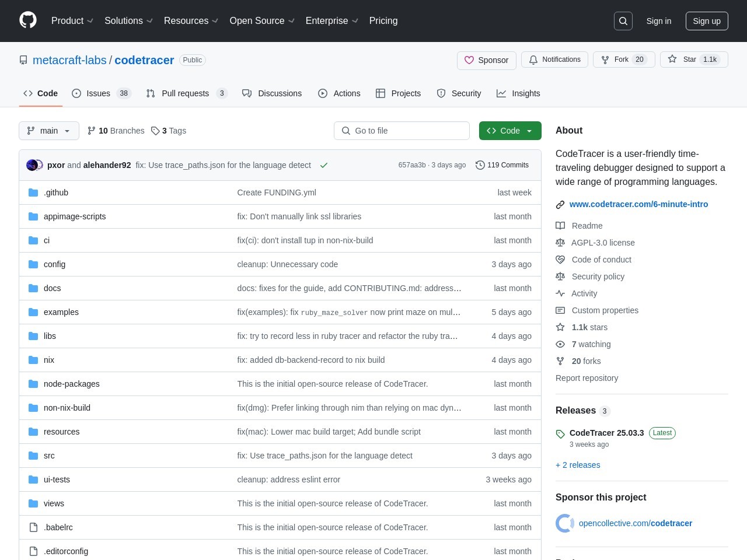Open the Discussions tab
This screenshot has height=560, width=747.
tap(272, 93)
